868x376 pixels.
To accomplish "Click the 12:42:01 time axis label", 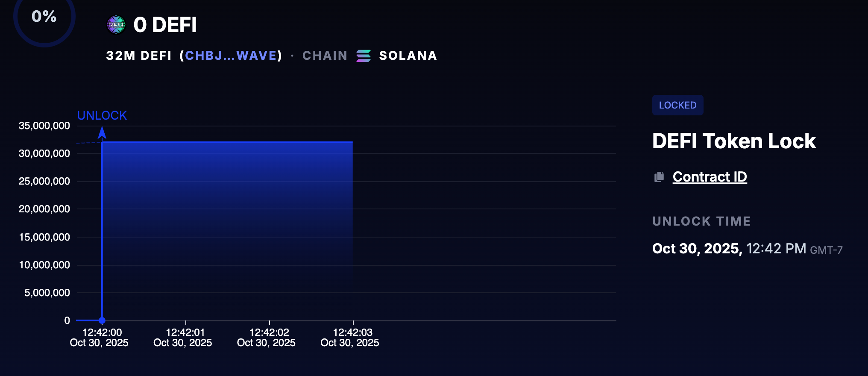I will click(183, 338).
